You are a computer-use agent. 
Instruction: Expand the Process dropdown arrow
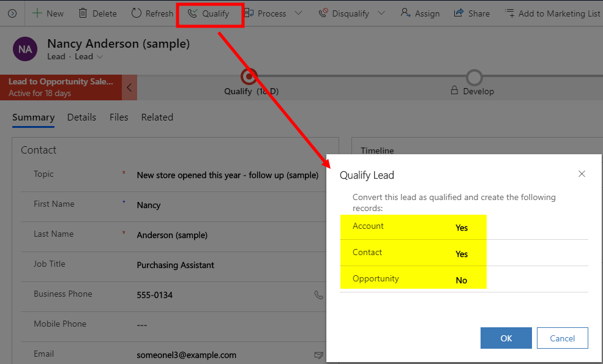click(x=298, y=13)
